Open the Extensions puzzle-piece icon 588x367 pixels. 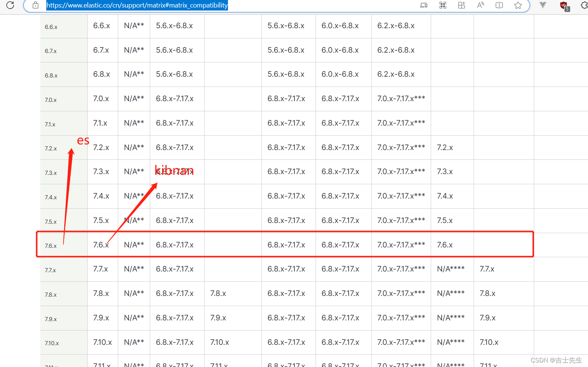click(x=584, y=5)
